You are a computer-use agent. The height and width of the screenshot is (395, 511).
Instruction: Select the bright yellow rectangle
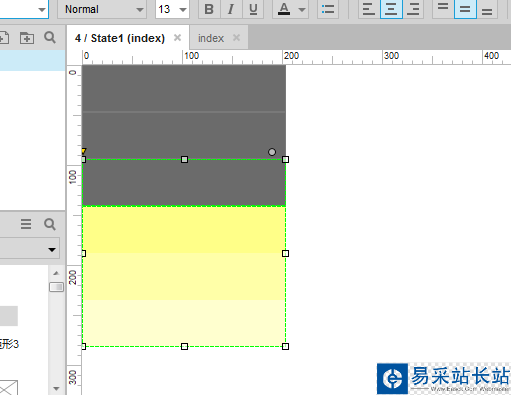(x=184, y=230)
